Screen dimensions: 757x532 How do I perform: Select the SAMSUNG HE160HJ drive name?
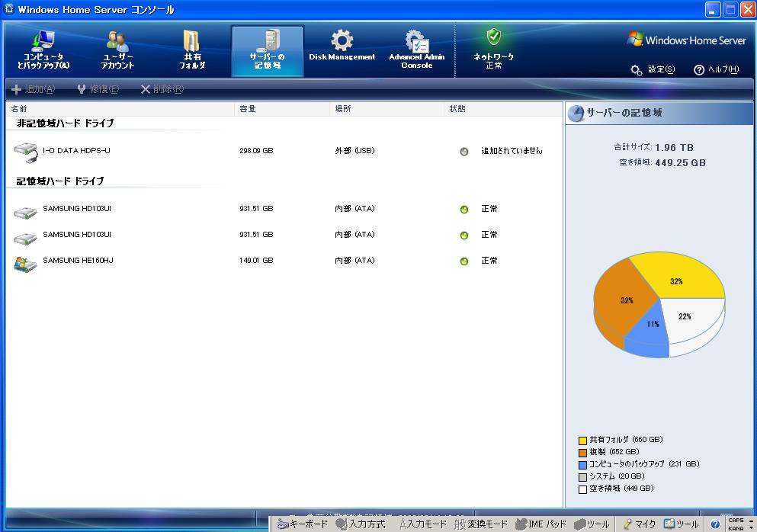[x=78, y=260]
